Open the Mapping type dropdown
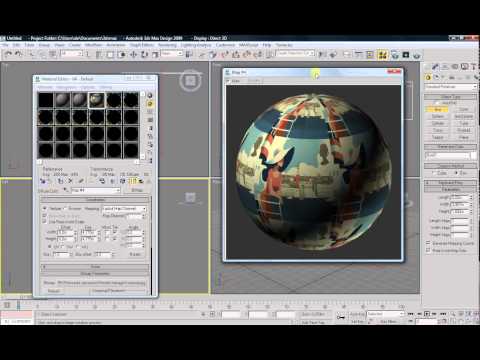 124,209
